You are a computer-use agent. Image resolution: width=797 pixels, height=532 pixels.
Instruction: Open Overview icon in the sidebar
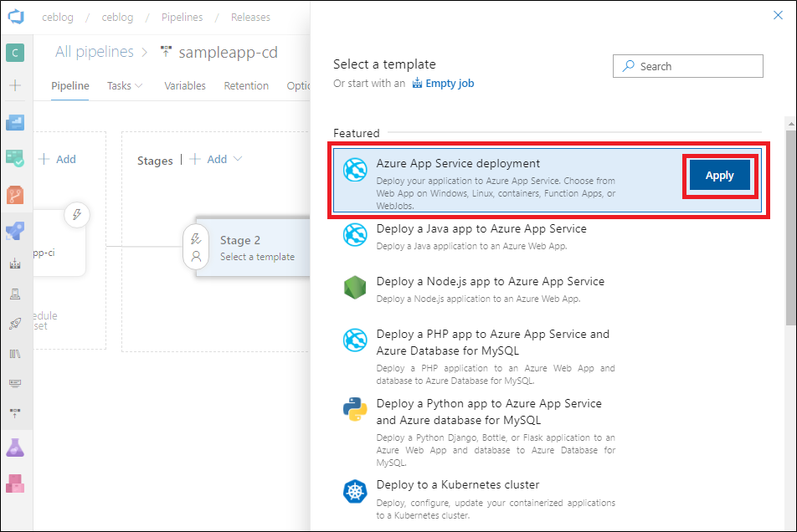click(x=15, y=122)
